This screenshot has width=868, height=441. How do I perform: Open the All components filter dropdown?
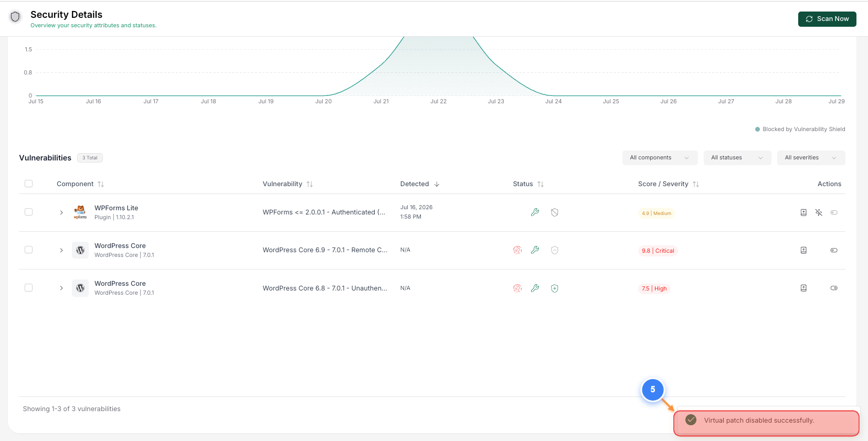[x=660, y=158]
